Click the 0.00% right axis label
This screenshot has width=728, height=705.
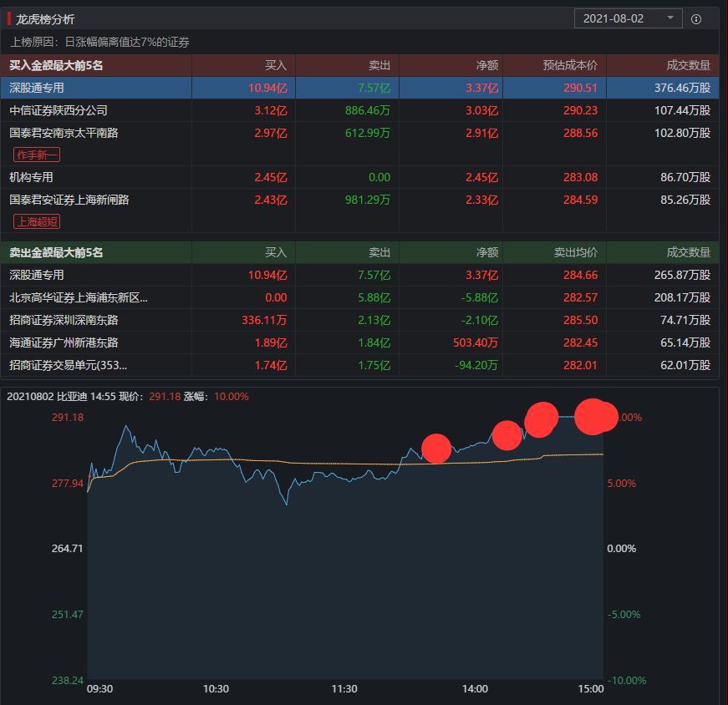click(x=622, y=548)
